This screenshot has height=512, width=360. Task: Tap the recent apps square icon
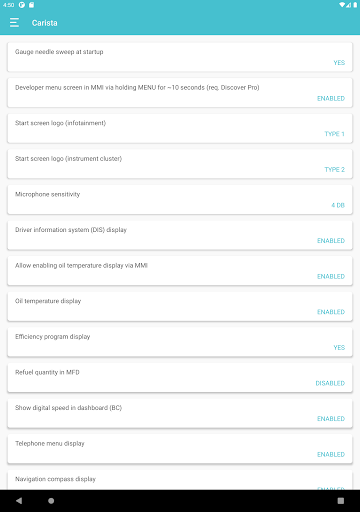pyautogui.click(x=341, y=501)
